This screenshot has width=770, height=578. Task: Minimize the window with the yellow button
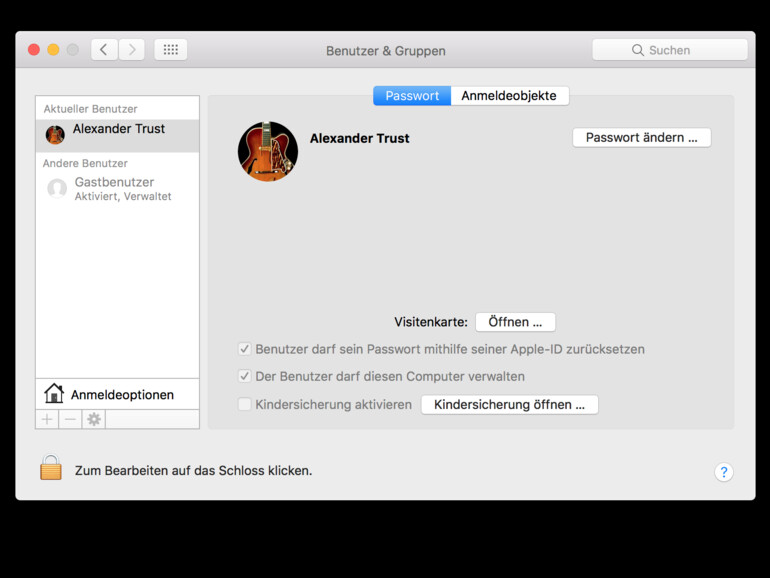coord(53,50)
